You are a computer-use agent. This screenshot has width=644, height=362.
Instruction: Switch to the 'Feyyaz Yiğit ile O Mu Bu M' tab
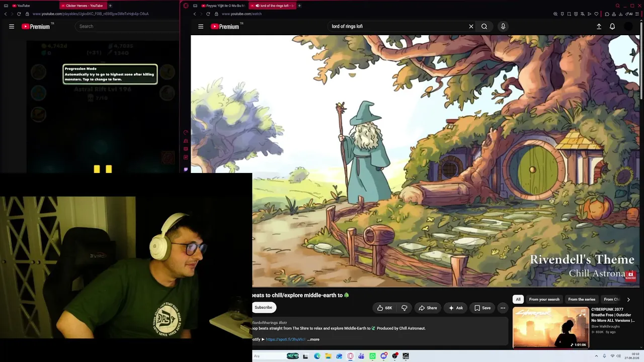223,6
